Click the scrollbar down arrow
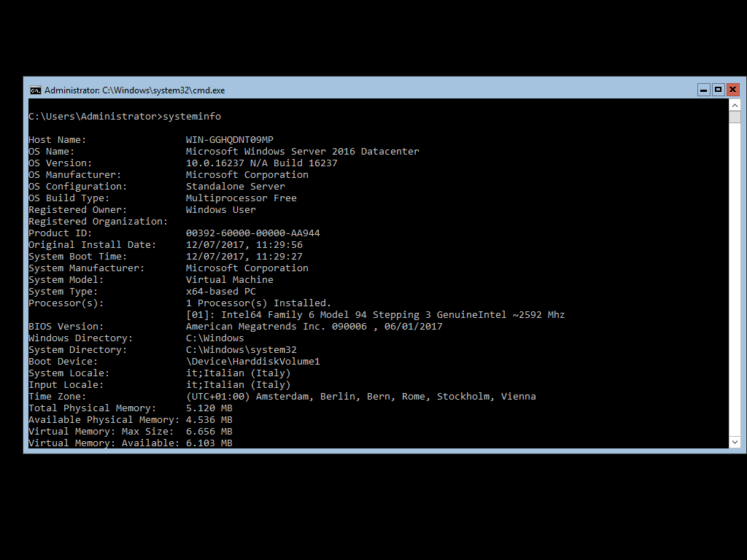The image size is (747, 560). pos(735,442)
